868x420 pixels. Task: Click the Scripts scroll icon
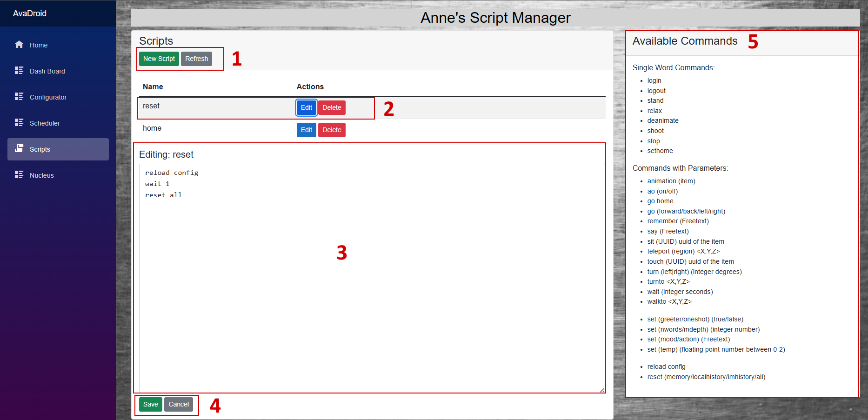(19, 148)
